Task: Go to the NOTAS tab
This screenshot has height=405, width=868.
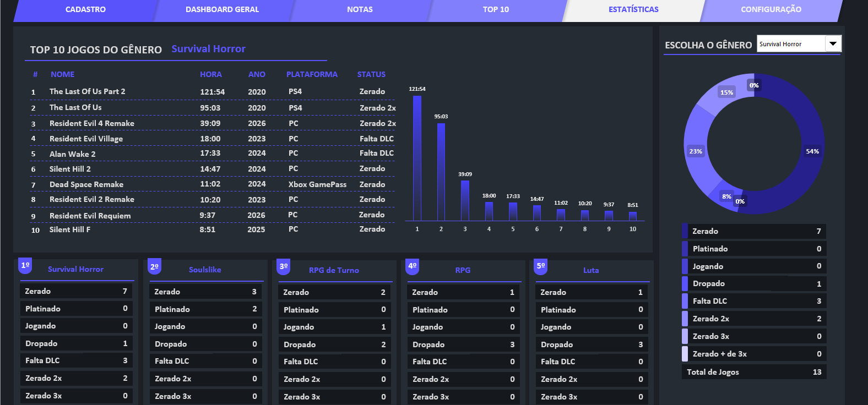Action: (360, 10)
